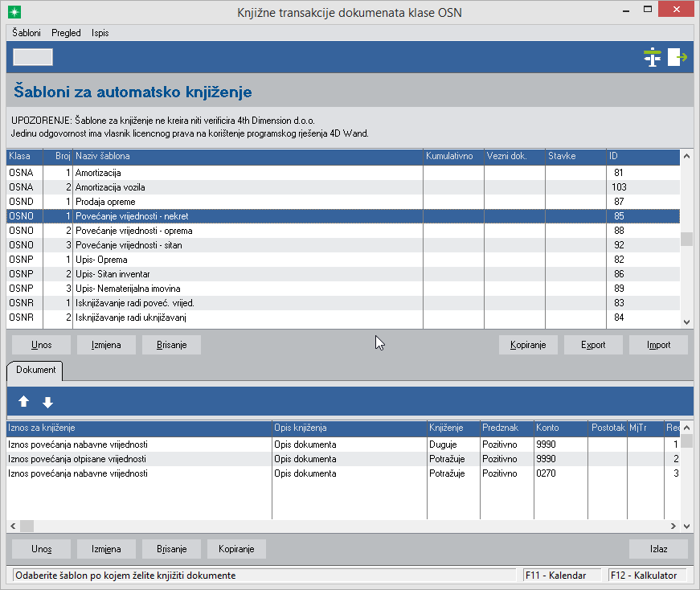
Task: Select the Upis- Oprema template row
Action: pyautogui.click(x=343, y=260)
